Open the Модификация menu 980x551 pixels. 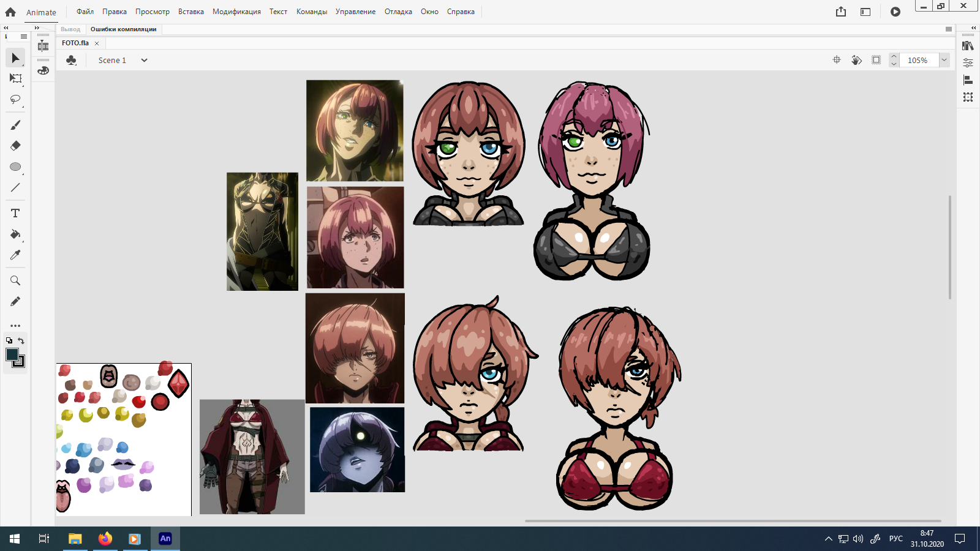coord(236,12)
